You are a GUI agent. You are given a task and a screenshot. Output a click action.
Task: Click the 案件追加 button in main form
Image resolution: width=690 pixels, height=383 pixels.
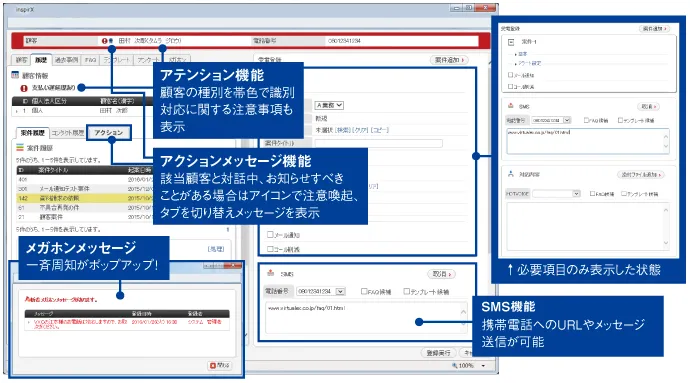click(x=448, y=60)
